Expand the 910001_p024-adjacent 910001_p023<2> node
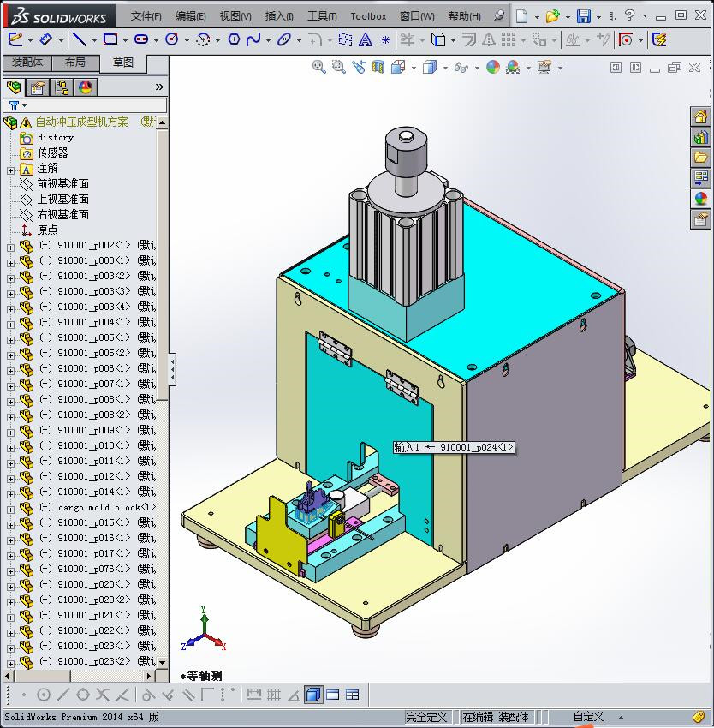 tap(10, 664)
